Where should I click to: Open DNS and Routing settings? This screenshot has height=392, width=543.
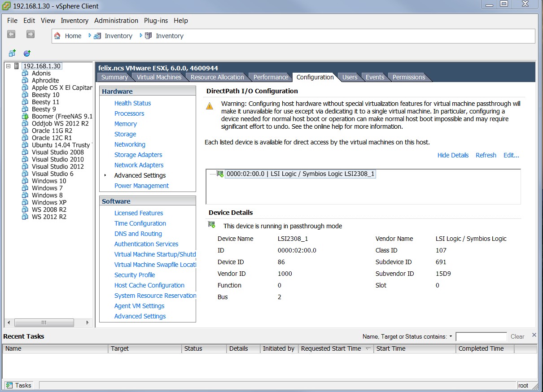[138, 234]
